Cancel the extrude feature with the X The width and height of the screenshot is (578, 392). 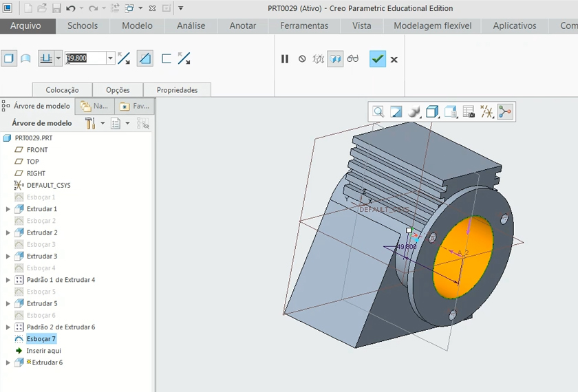(x=394, y=60)
